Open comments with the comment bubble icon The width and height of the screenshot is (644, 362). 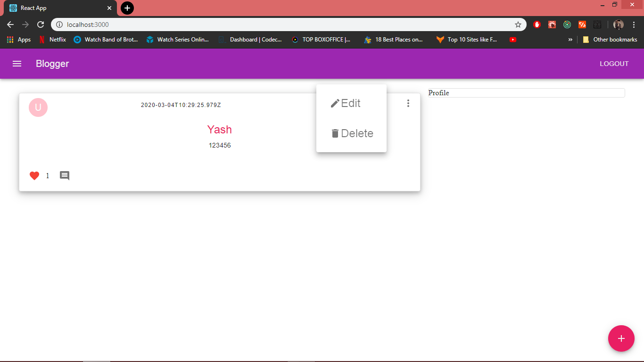pos(64,175)
